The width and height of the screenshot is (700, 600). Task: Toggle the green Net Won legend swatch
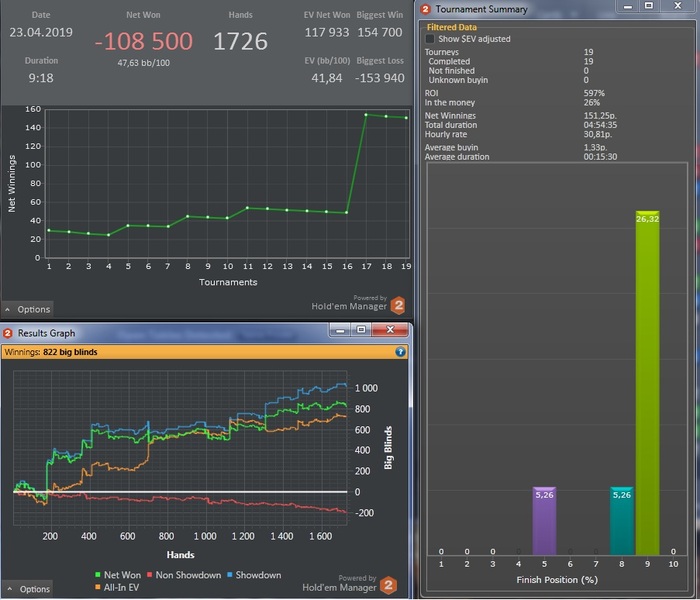tap(98, 575)
